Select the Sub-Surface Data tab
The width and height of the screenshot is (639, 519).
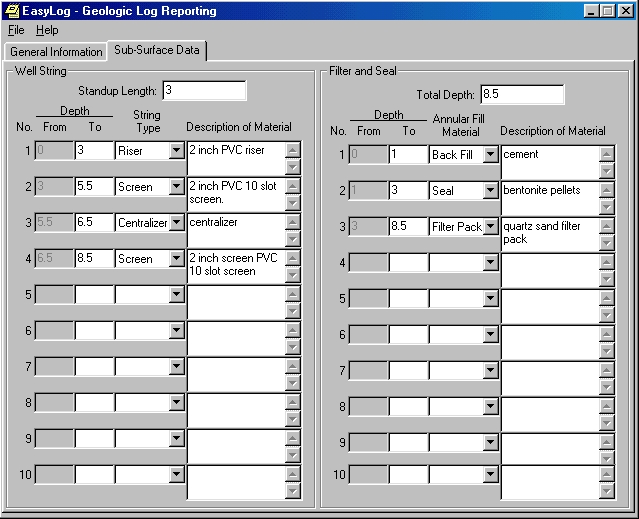pyautogui.click(x=157, y=50)
